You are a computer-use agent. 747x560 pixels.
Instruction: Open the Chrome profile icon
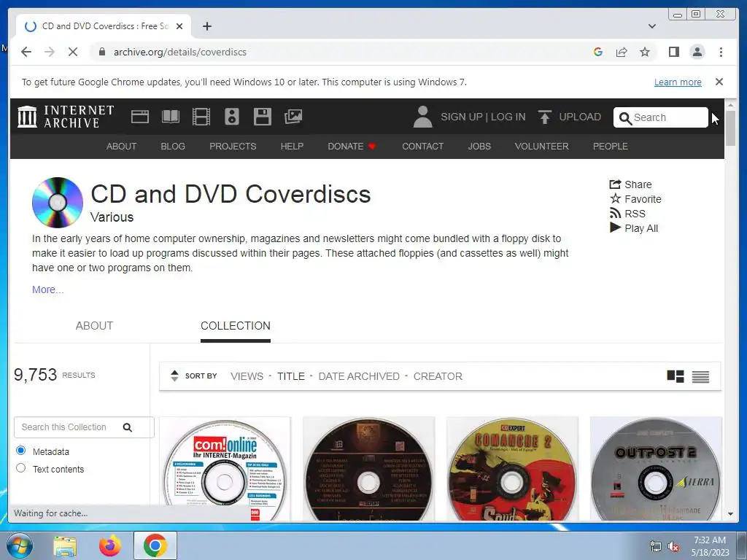[x=697, y=52]
